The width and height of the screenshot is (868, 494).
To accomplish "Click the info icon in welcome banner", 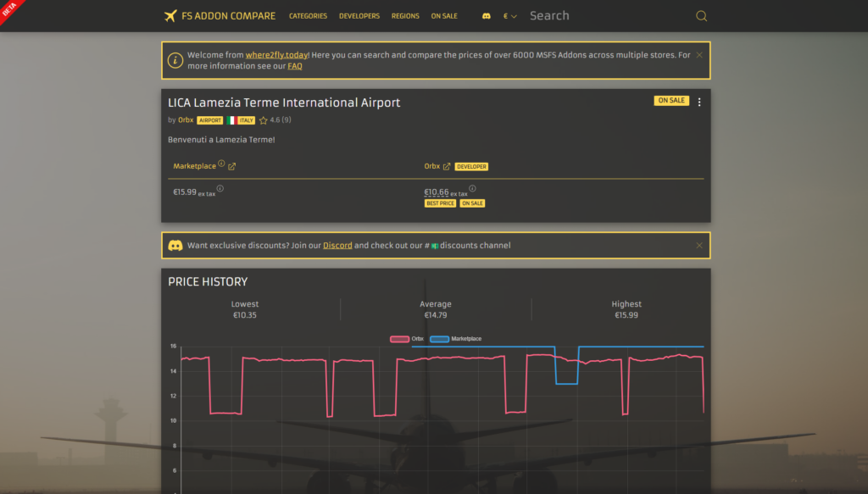I will (175, 60).
